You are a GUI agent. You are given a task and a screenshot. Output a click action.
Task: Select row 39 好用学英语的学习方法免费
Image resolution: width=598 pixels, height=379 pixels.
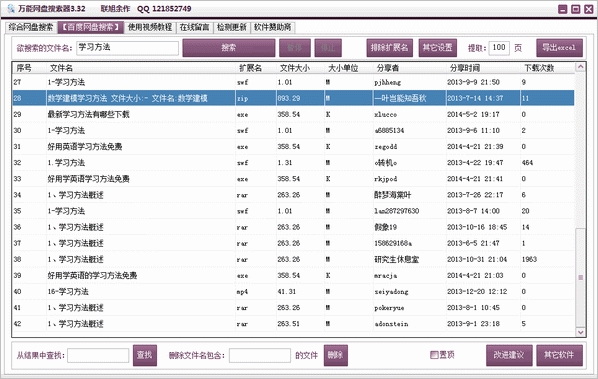(x=293, y=275)
